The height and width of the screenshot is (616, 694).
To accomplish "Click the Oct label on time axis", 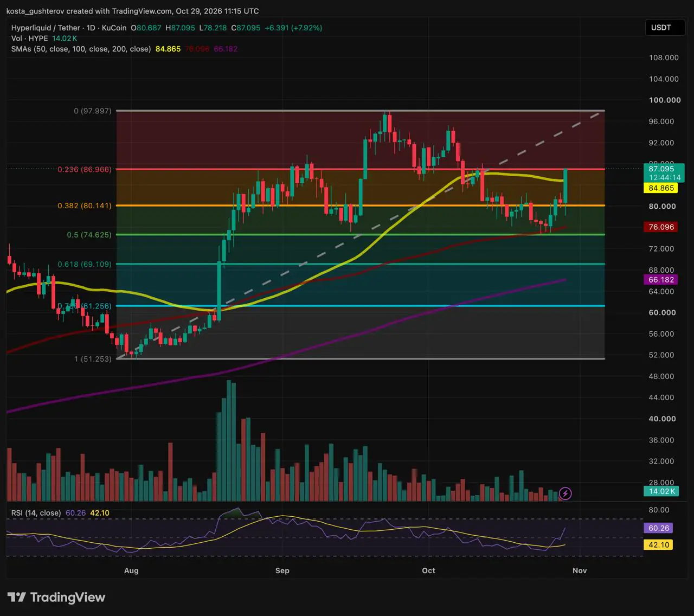I will (428, 570).
